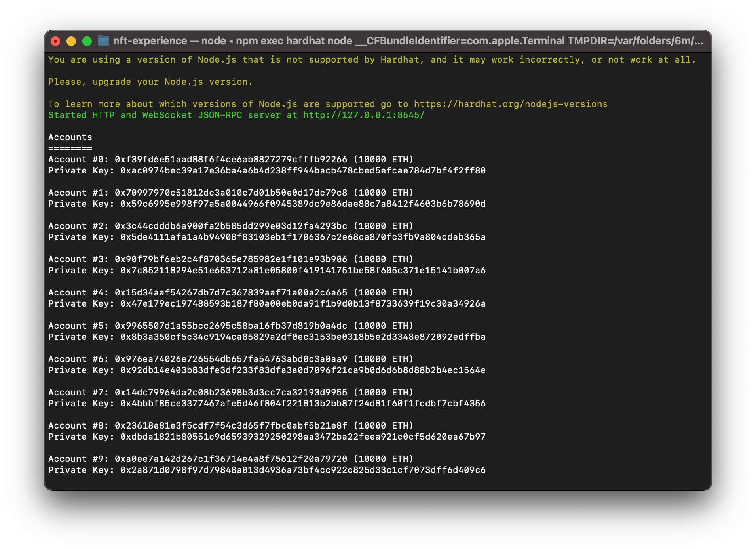Click the 'Started HTTP and WebSocket JSON-RPC' text
The image size is (756, 549).
[145, 115]
